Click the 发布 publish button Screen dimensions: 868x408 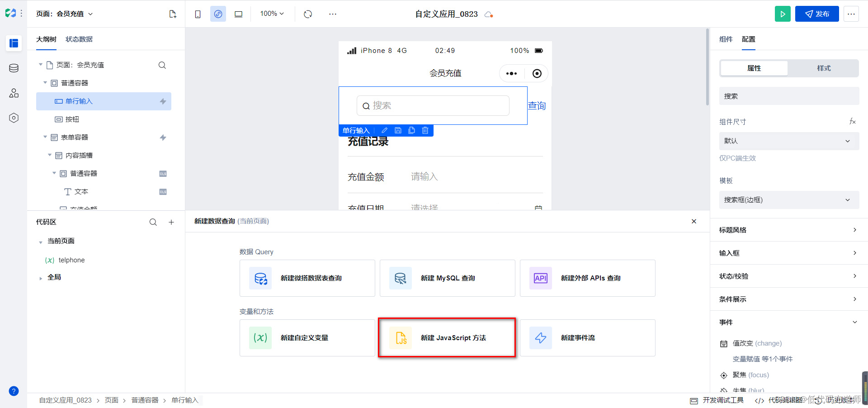817,14
